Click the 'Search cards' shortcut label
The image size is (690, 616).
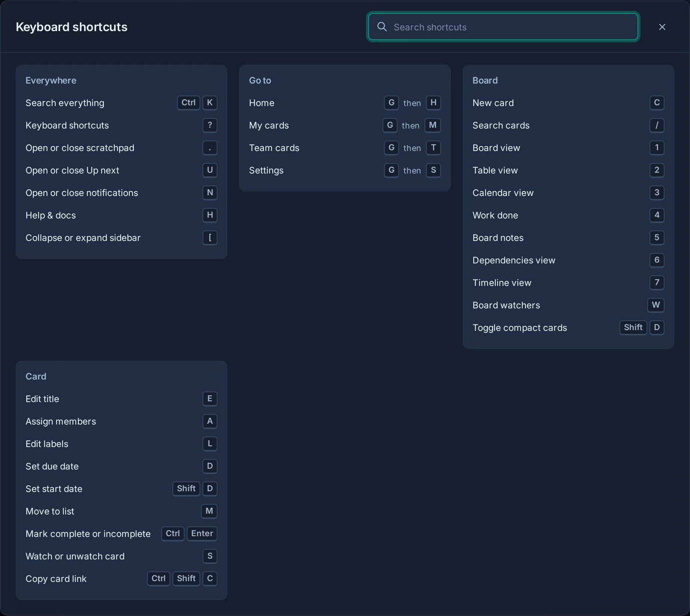click(501, 125)
